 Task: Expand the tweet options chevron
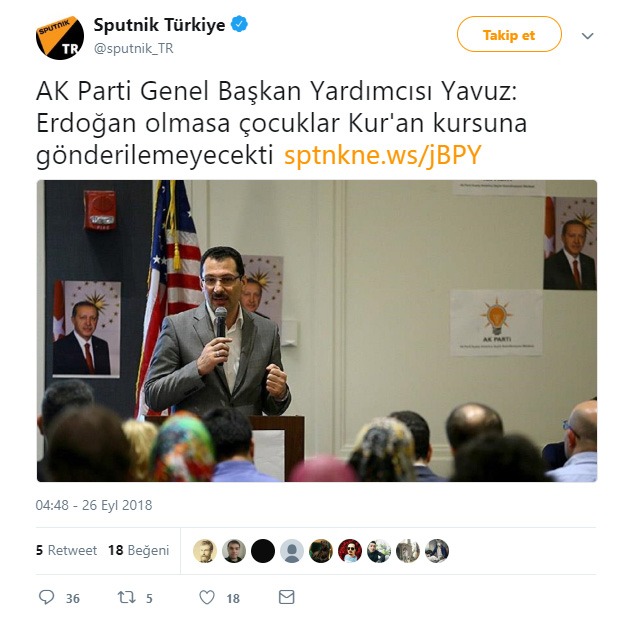click(x=587, y=36)
